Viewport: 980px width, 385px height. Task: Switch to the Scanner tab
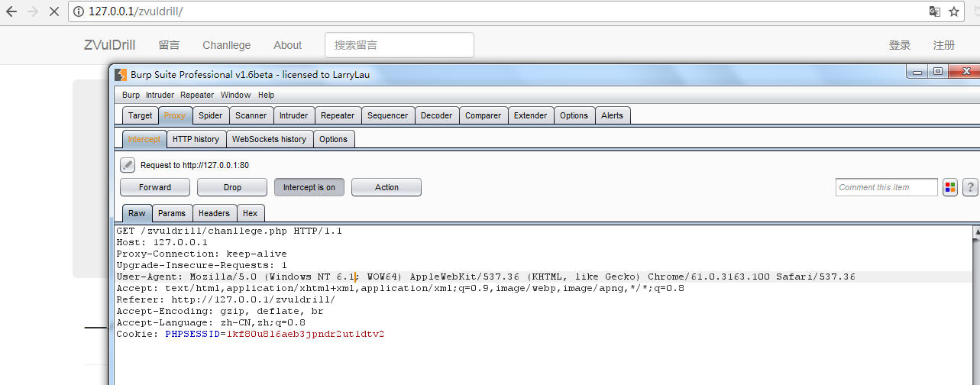[251, 115]
